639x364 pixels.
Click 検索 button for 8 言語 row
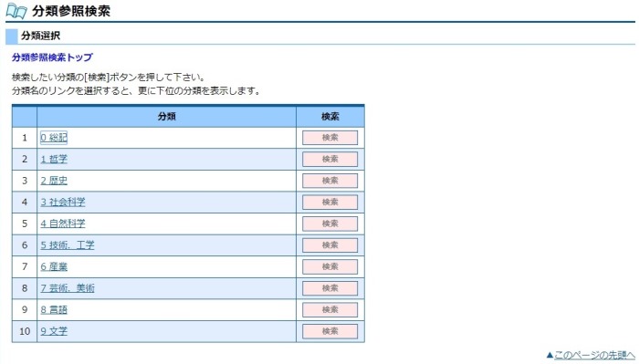pos(330,310)
